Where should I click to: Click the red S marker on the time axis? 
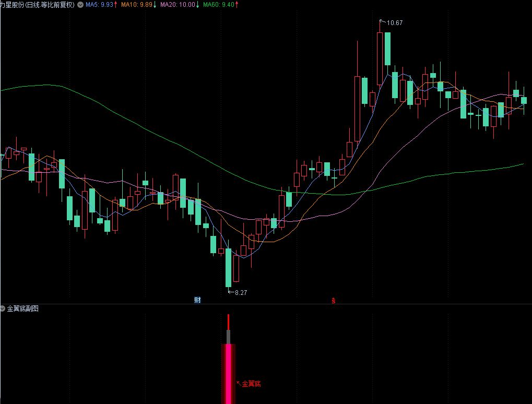tap(333, 301)
